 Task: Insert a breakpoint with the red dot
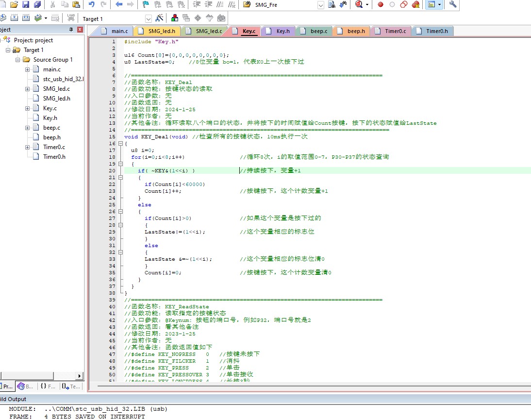point(381,4)
